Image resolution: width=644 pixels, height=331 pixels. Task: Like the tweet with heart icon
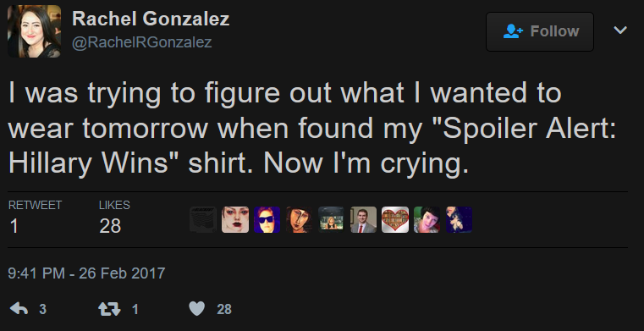pyautogui.click(x=196, y=309)
